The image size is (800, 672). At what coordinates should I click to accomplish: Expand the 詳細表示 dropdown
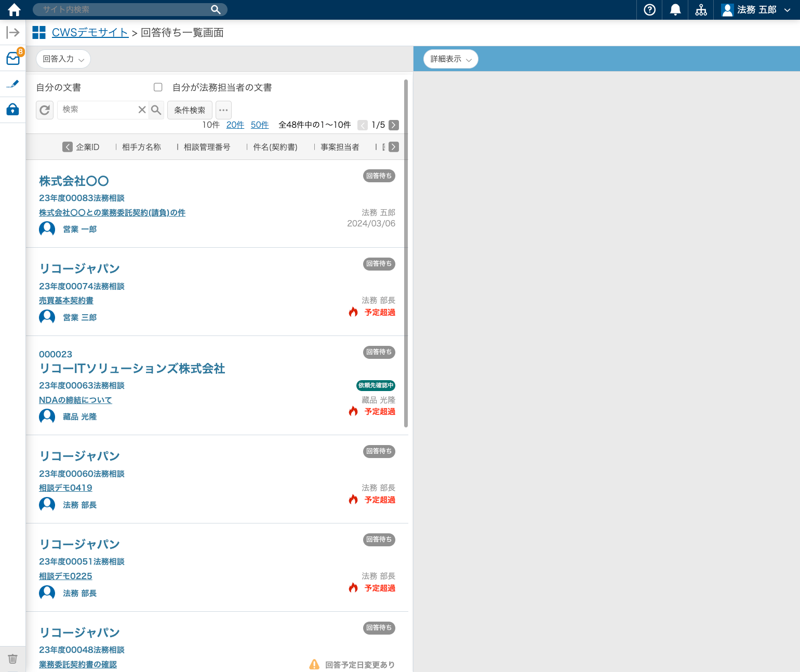[450, 59]
